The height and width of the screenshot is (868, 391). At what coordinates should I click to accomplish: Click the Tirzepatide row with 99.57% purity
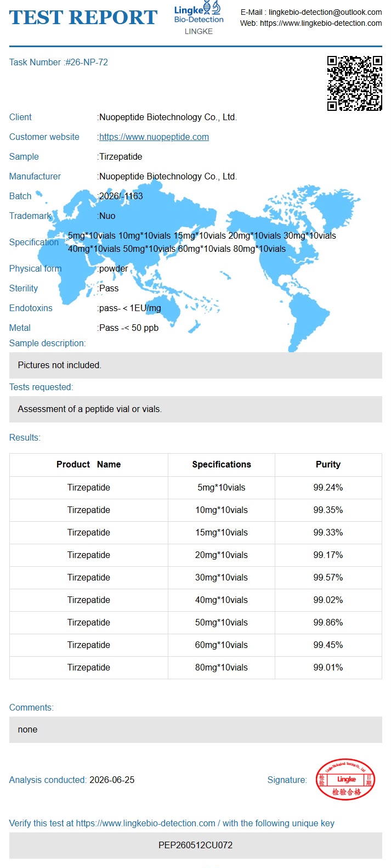196,577
